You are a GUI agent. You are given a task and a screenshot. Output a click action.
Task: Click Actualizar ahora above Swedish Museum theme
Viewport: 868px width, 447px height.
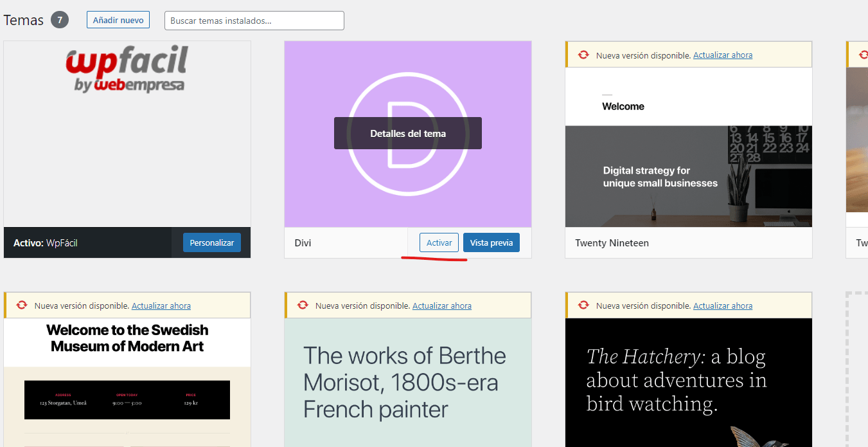(161, 306)
